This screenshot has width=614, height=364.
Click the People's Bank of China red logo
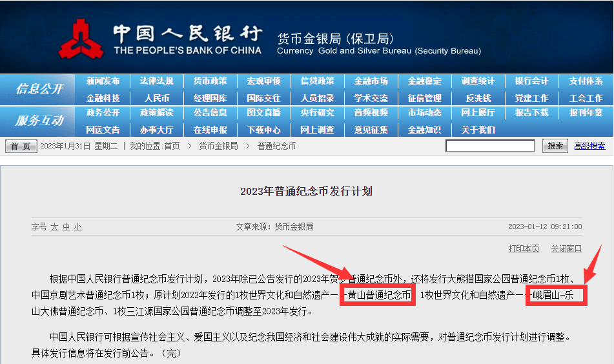coord(81,39)
